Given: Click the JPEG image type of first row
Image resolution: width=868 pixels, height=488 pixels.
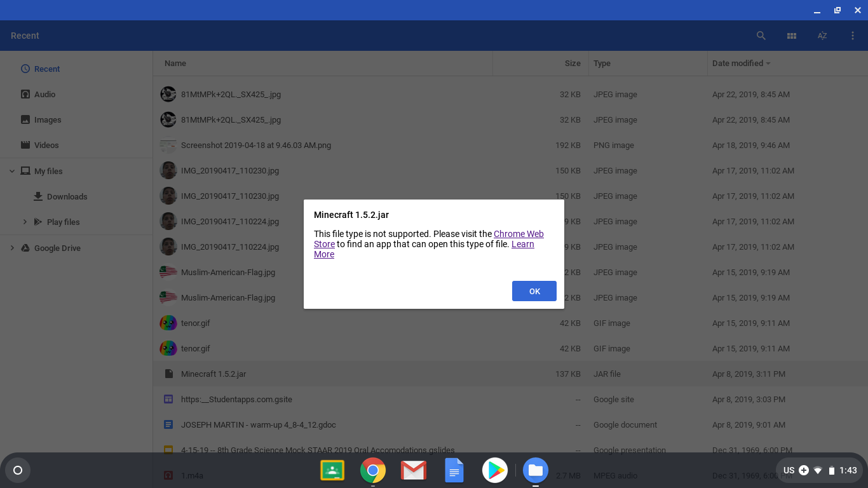Looking at the screenshot, I should tap(615, 94).
